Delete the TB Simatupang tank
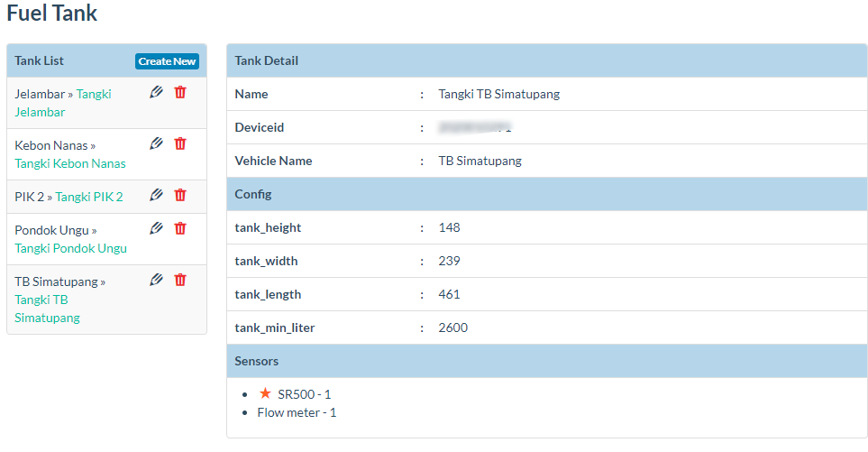This screenshot has height=452, width=868. (x=180, y=280)
